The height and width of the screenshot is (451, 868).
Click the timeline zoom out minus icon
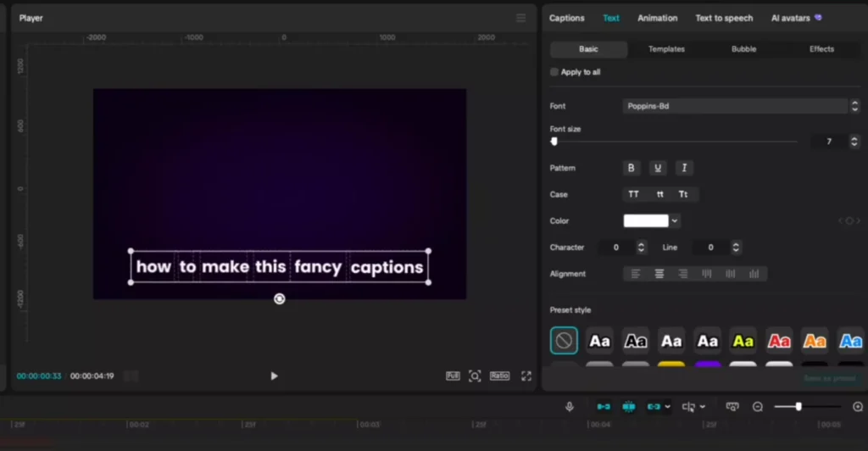point(758,407)
